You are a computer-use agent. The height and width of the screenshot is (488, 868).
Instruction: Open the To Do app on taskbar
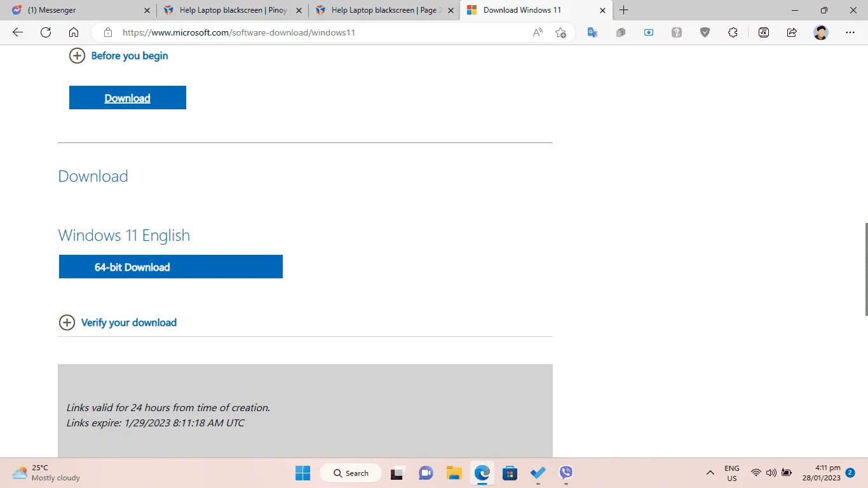point(538,473)
